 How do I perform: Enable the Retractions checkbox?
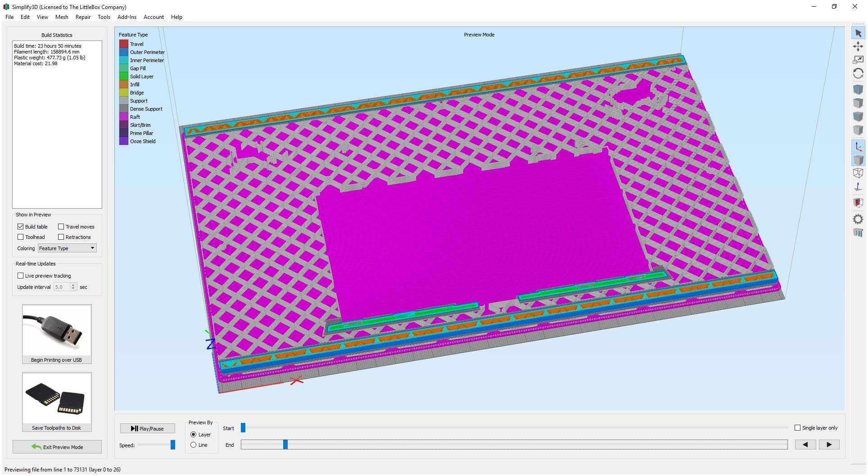pyautogui.click(x=61, y=237)
